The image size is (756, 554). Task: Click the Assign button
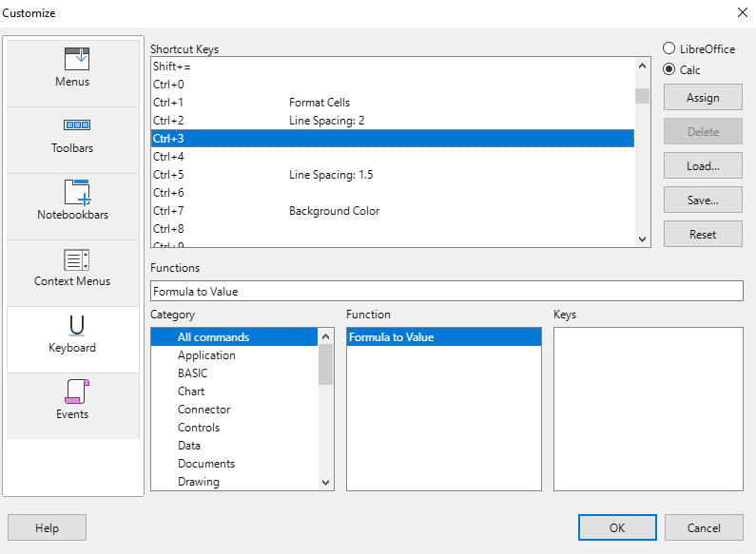(x=703, y=98)
